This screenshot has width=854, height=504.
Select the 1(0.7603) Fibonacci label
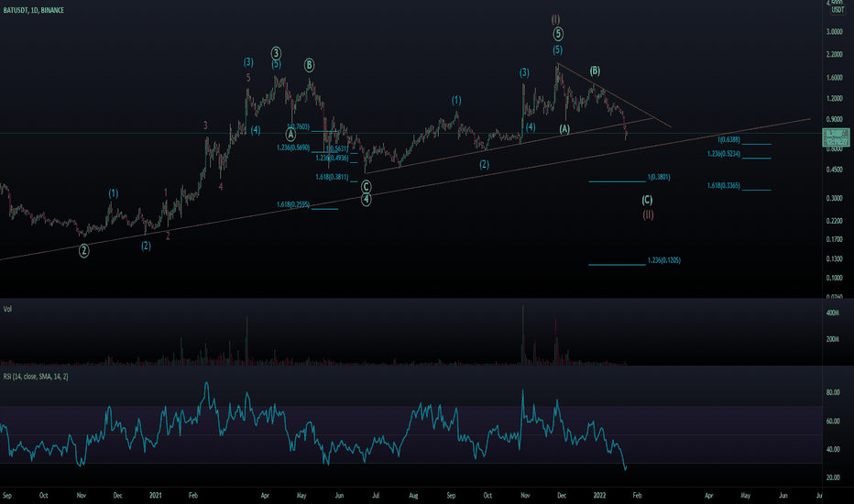click(x=299, y=127)
